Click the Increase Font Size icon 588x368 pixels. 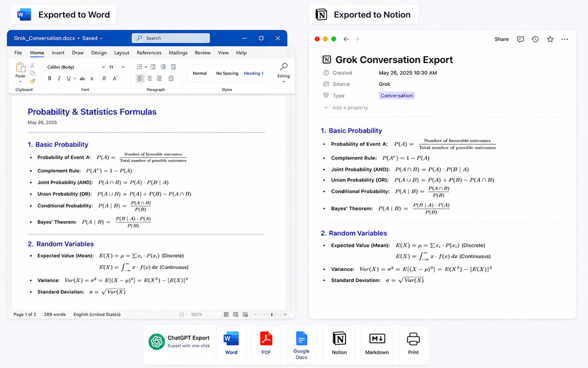point(104,78)
